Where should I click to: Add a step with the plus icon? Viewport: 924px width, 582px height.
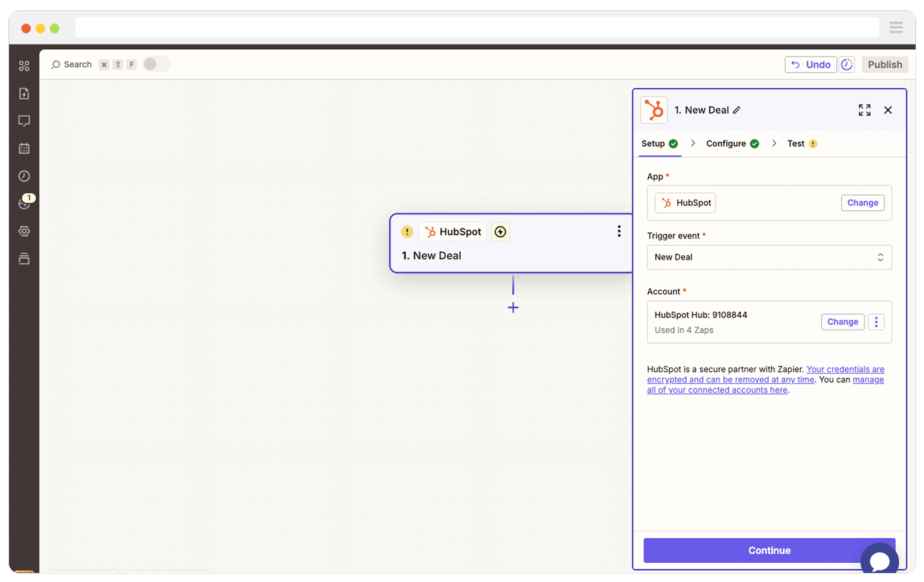513,308
